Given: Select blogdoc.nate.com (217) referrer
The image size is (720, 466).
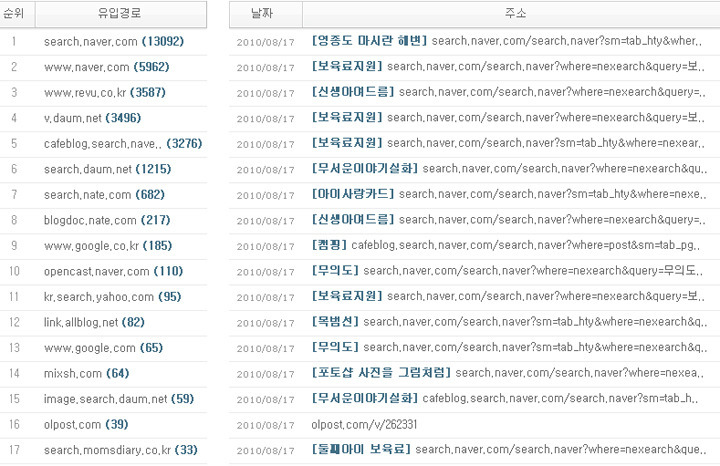Looking at the screenshot, I should pos(107,220).
